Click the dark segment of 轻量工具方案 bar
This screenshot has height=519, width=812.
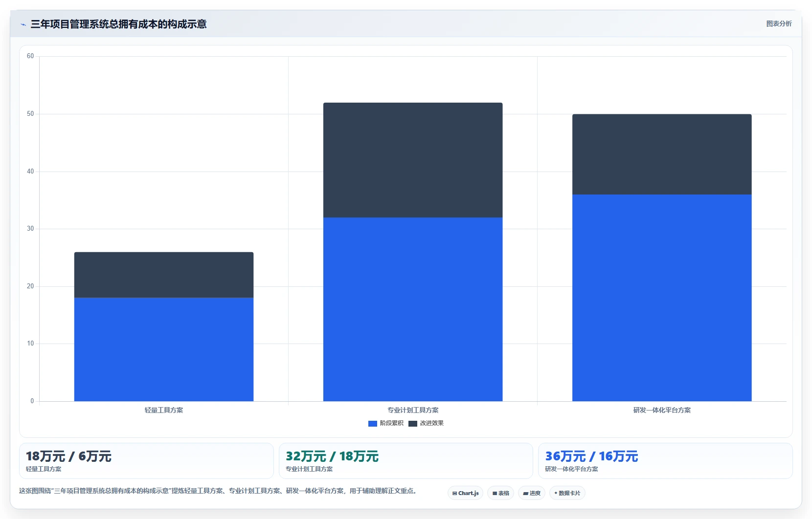click(164, 275)
